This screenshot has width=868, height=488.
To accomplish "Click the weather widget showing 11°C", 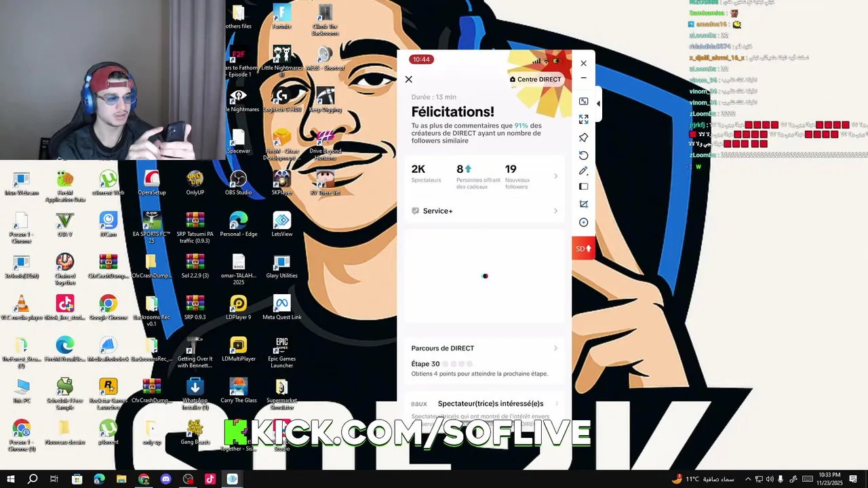I will (x=703, y=479).
